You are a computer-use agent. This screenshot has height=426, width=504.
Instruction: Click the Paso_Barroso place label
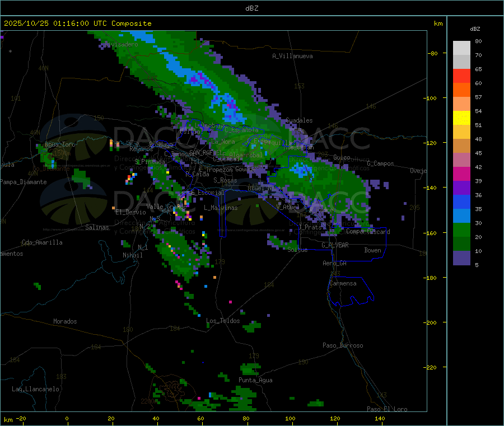coord(343,345)
